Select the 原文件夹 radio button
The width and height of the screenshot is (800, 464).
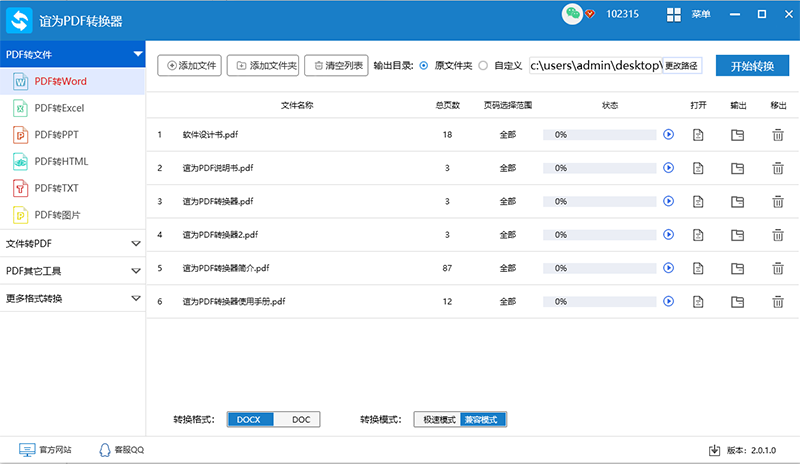[x=425, y=66]
